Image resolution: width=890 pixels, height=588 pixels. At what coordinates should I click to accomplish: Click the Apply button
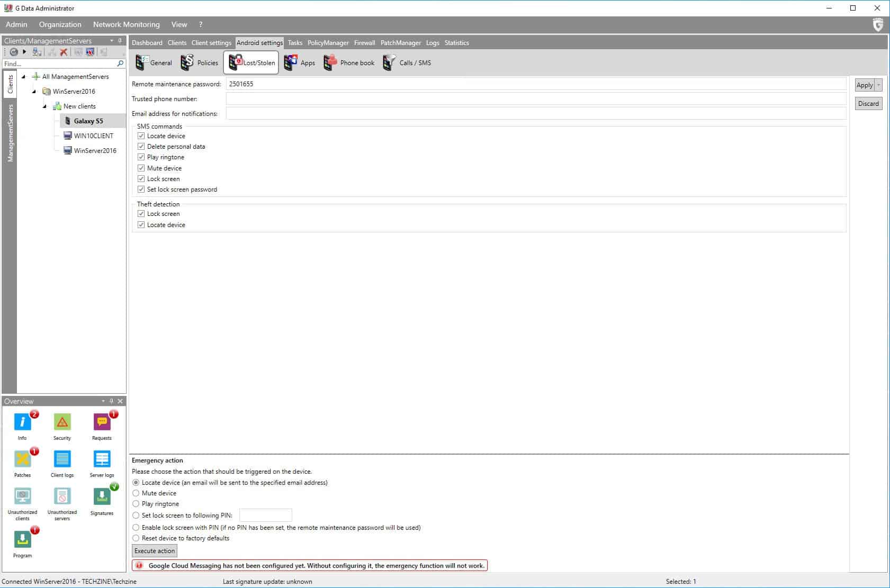[865, 85]
